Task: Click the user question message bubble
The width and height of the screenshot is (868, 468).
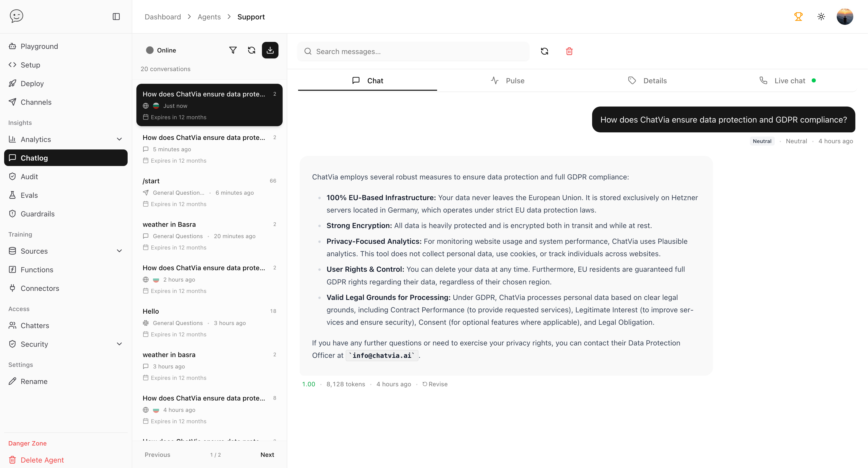Action: coord(723,120)
